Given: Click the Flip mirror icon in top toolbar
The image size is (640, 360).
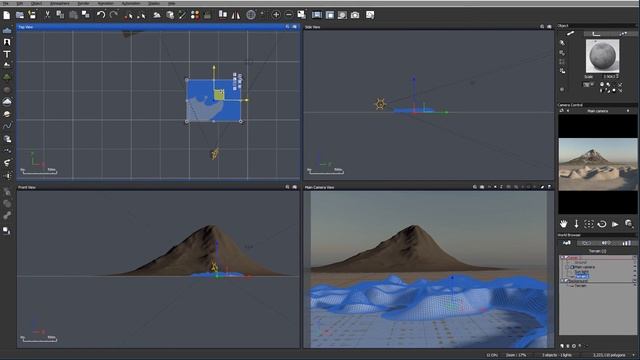Looking at the screenshot, I should pos(236,15).
